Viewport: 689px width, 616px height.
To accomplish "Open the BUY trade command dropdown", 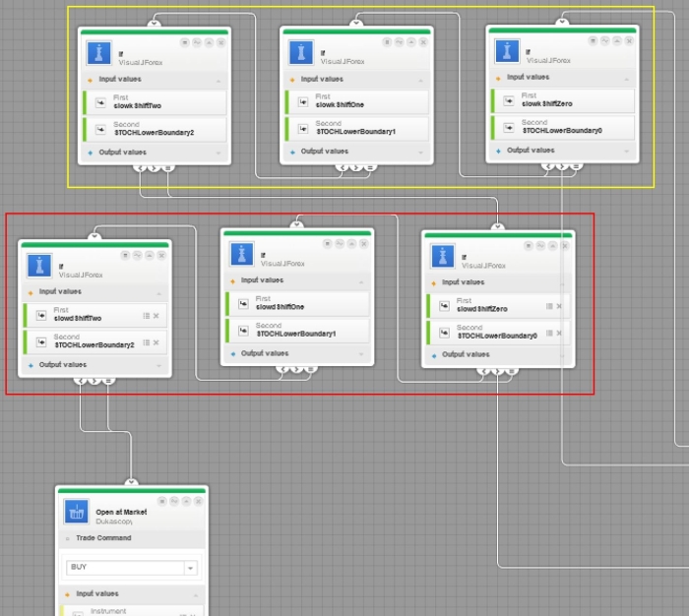I will [x=190, y=568].
